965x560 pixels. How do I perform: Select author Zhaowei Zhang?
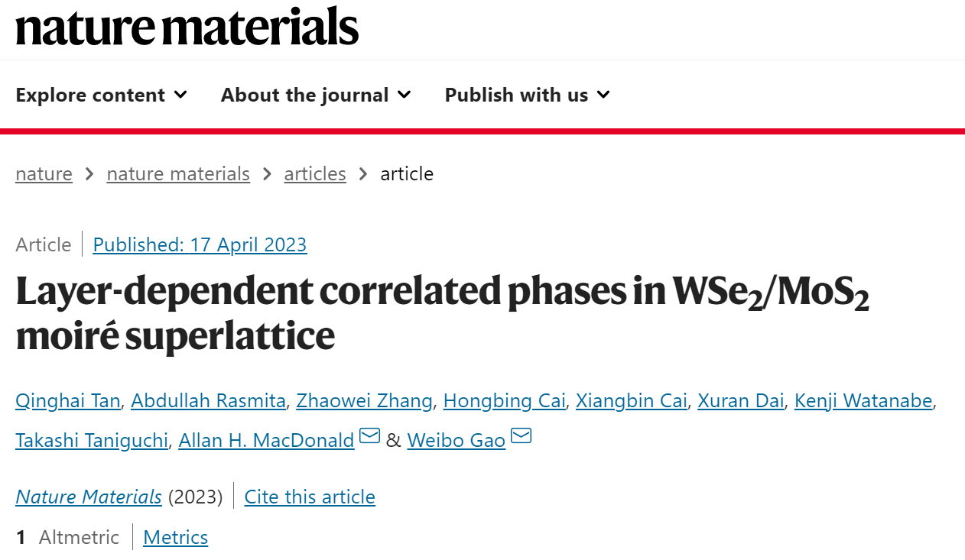pyautogui.click(x=364, y=401)
